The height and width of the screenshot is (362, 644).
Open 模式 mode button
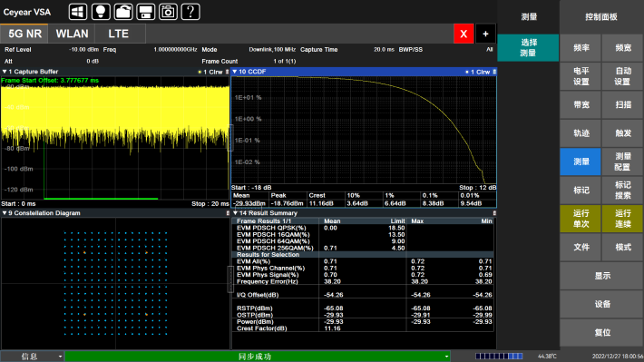point(622,247)
